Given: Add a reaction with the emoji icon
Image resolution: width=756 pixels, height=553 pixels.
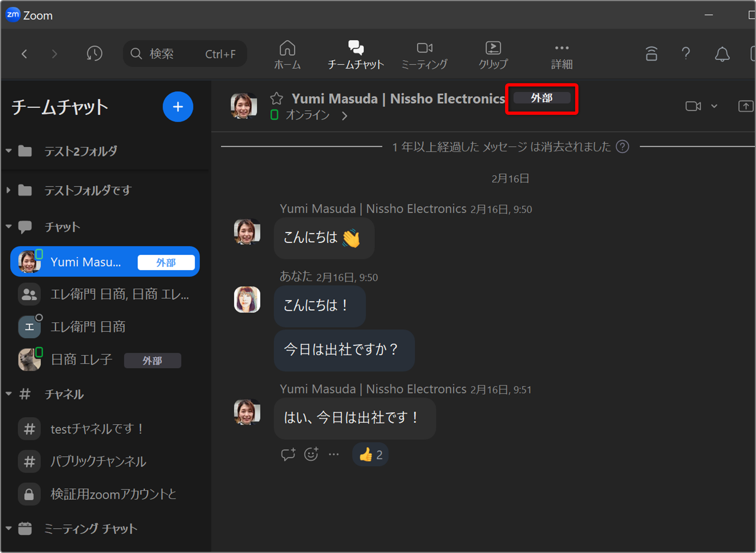Looking at the screenshot, I should tap(311, 454).
